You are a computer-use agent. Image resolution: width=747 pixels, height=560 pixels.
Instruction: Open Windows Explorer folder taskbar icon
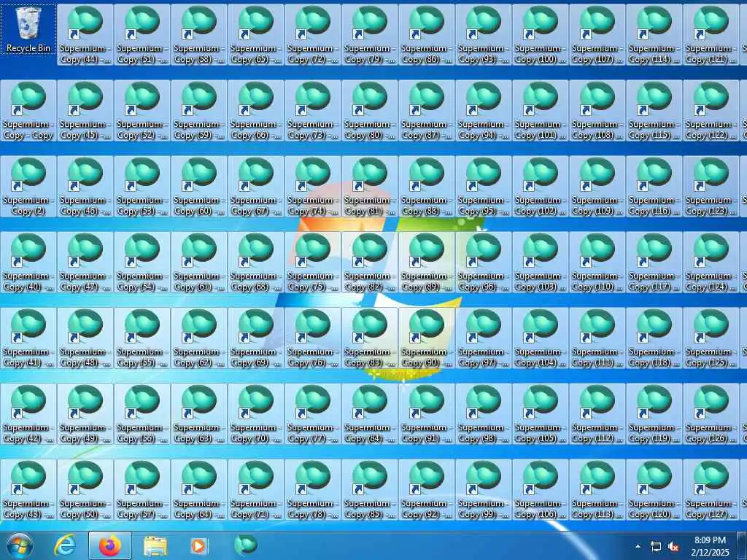click(155, 545)
